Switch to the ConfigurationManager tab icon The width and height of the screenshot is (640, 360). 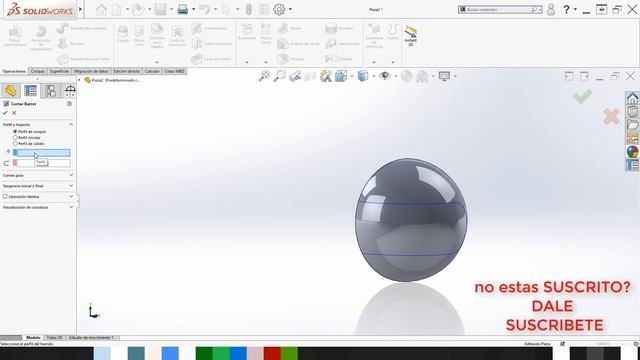pyautogui.click(x=51, y=91)
